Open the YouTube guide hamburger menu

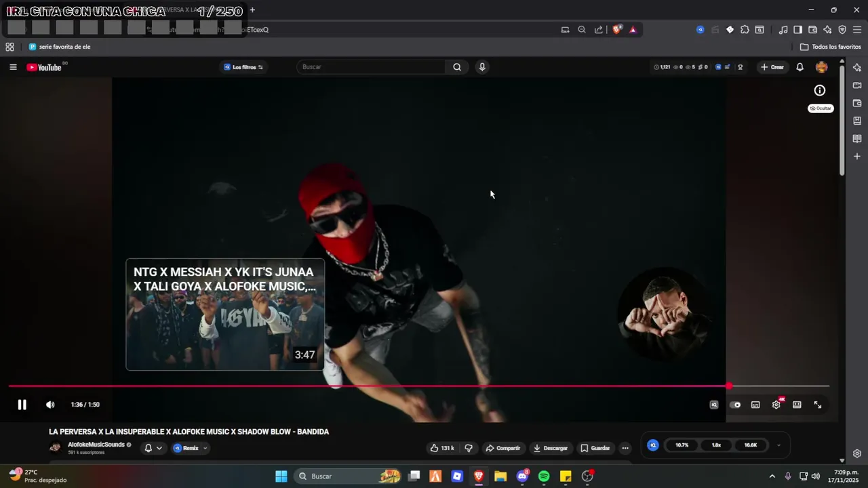tap(13, 67)
